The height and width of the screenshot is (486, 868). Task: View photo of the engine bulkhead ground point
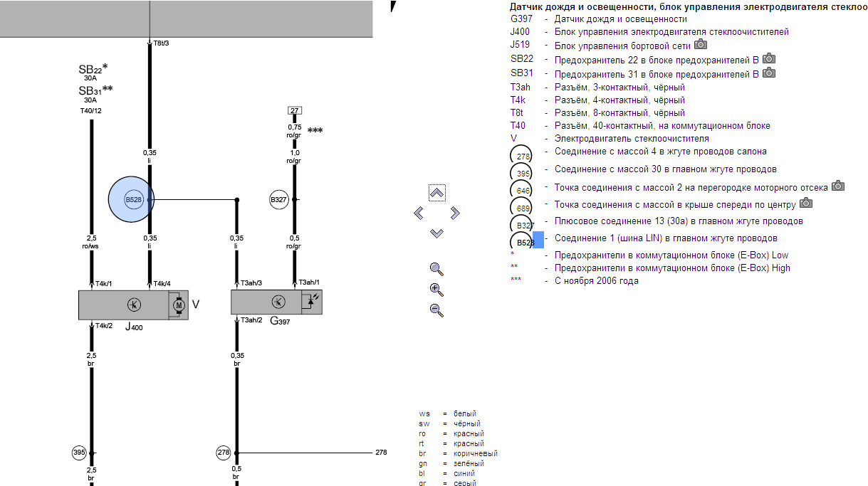pyautogui.click(x=838, y=186)
